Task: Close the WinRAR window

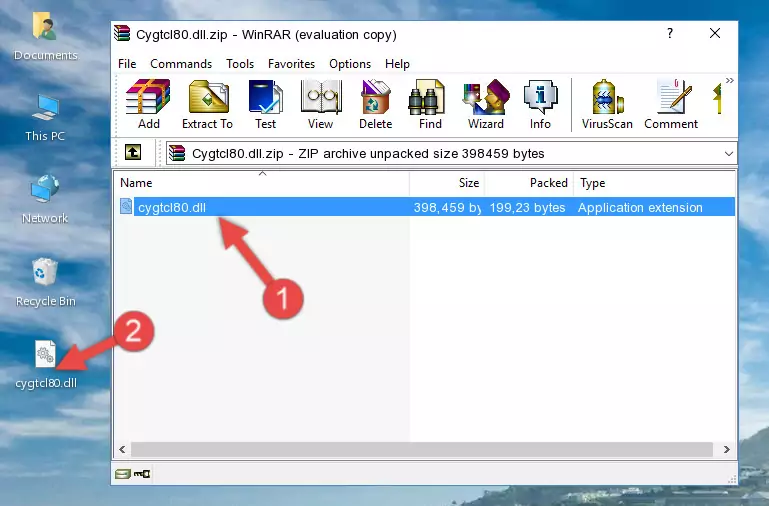Action: (x=715, y=33)
